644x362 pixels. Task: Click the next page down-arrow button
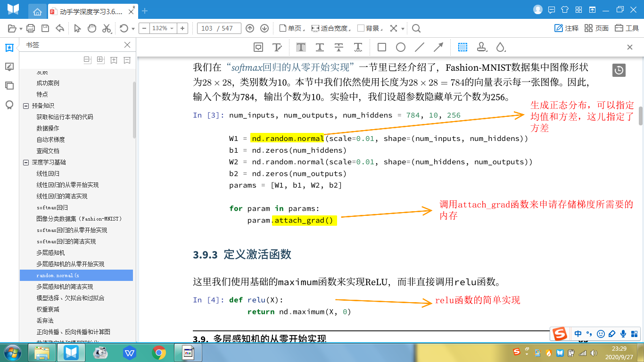(x=265, y=28)
